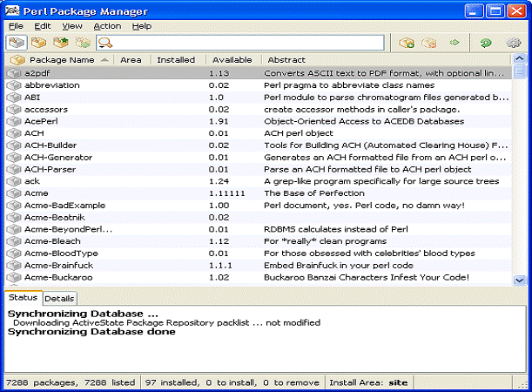This screenshot has height=392, width=532.
Task: Open the Action menu
Action: [x=107, y=26]
